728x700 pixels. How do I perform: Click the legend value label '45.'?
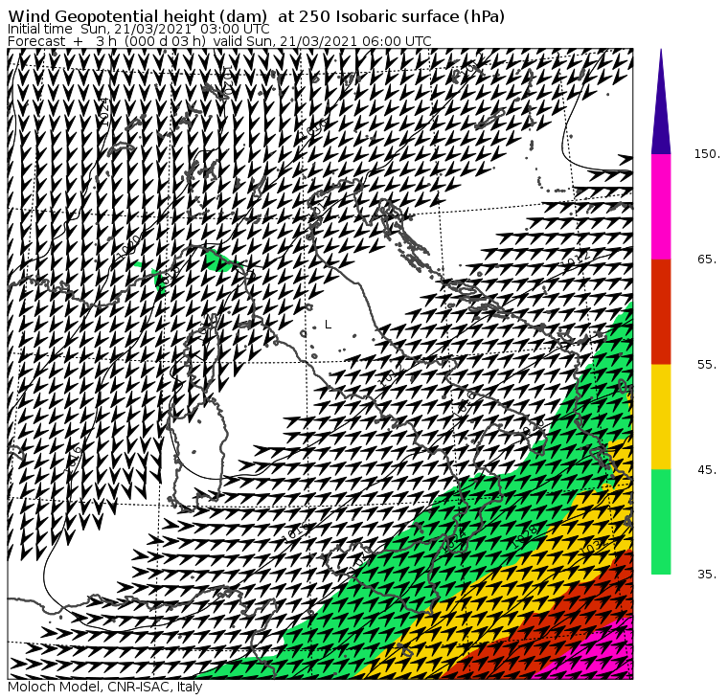click(707, 470)
